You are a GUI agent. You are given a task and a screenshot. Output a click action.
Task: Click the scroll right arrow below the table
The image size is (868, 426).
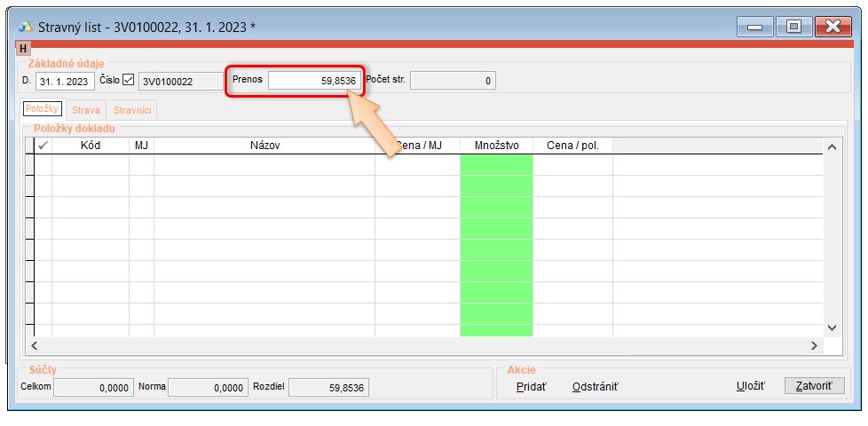coord(814,345)
